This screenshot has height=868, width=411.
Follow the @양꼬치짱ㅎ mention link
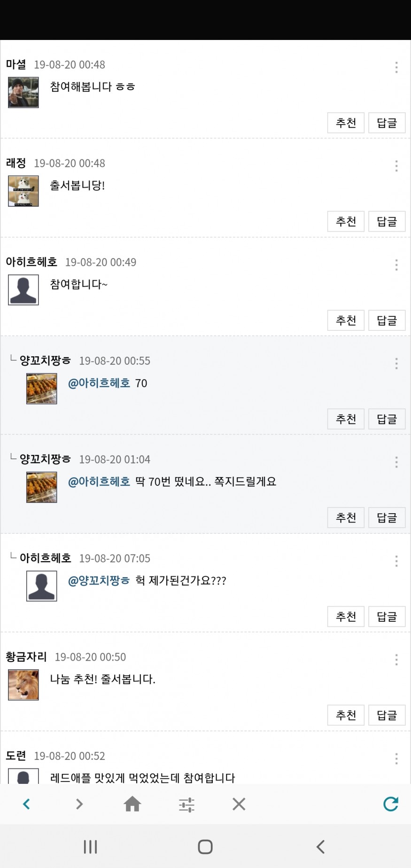tap(99, 580)
